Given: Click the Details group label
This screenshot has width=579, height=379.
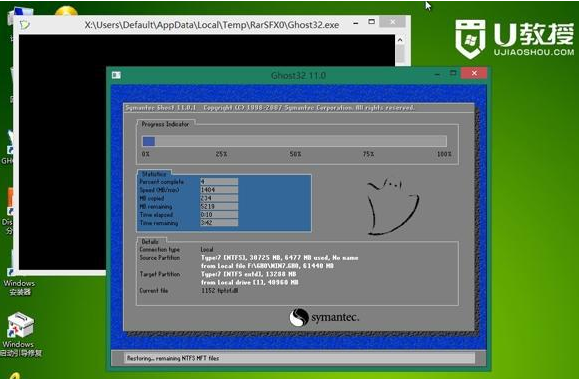Looking at the screenshot, I should 150,242.
